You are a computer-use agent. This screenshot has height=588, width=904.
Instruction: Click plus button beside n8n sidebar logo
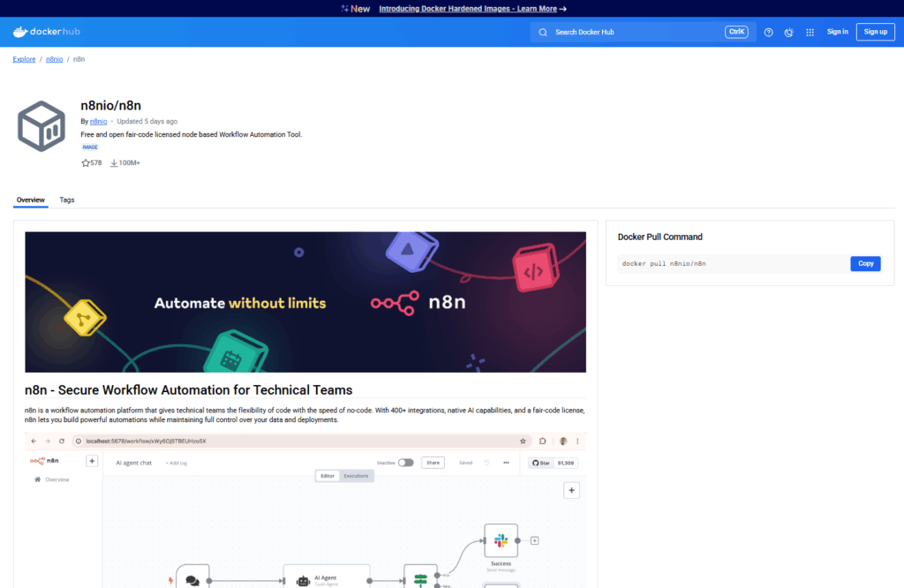pyautogui.click(x=92, y=461)
